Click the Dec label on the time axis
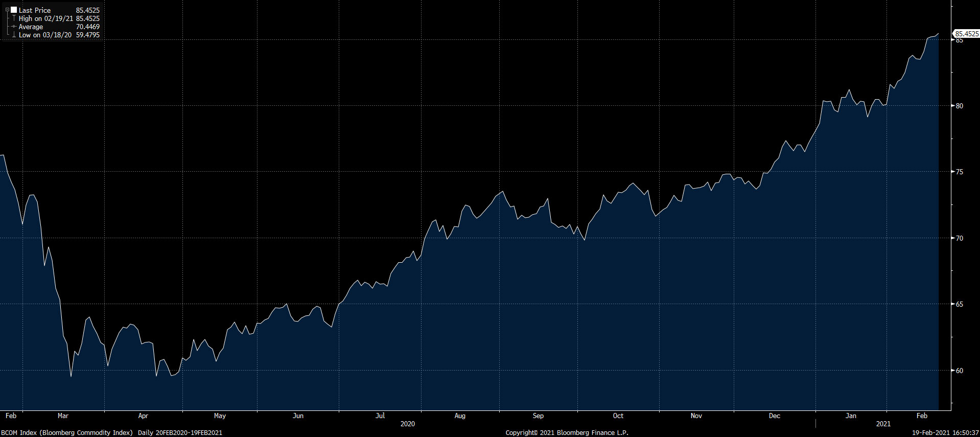 click(x=774, y=416)
